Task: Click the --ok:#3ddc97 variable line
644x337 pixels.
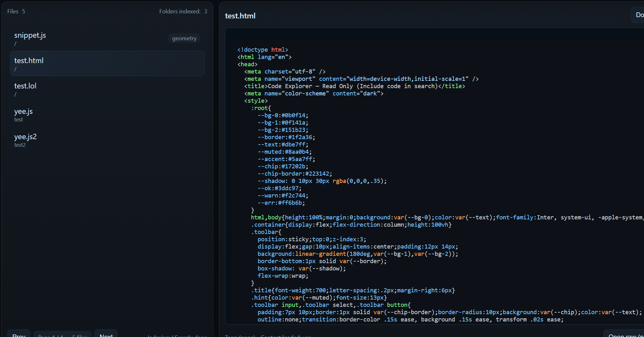Action: pos(280,188)
